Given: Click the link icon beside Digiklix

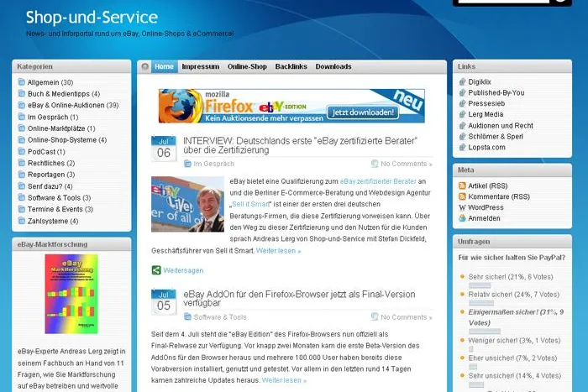Looking at the screenshot, I should [462, 81].
